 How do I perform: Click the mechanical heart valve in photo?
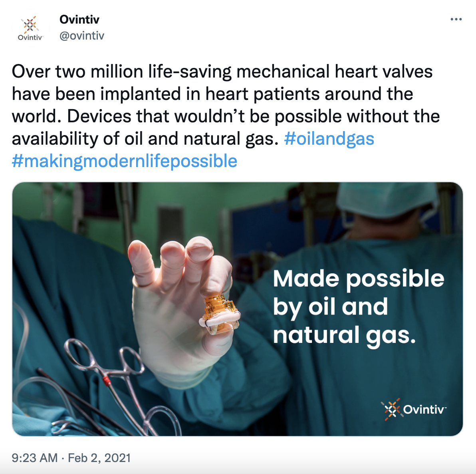220,313
